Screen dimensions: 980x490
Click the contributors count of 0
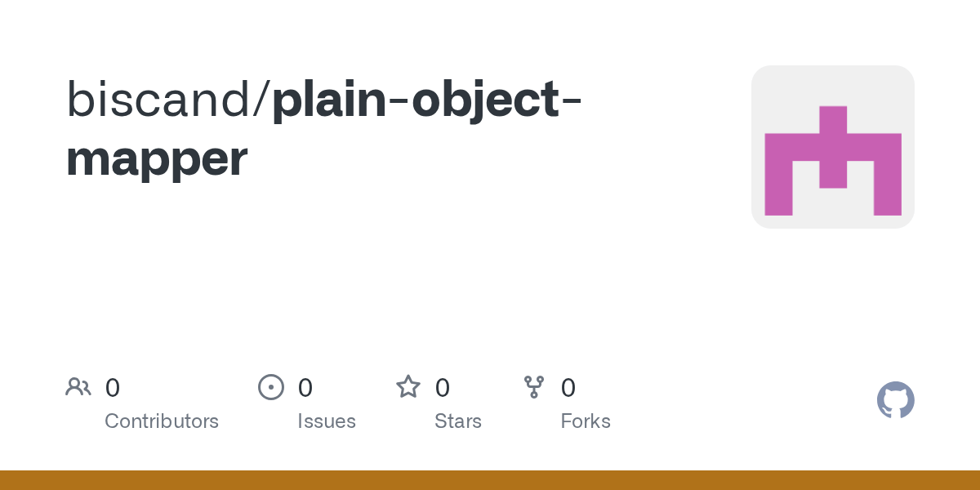pyautogui.click(x=113, y=388)
